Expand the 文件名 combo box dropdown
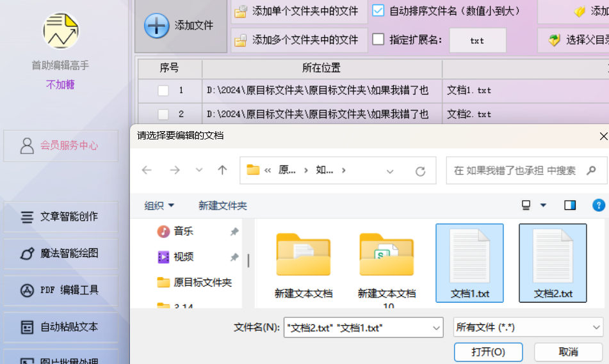Viewport: 609px width, 364px height. 436,328
